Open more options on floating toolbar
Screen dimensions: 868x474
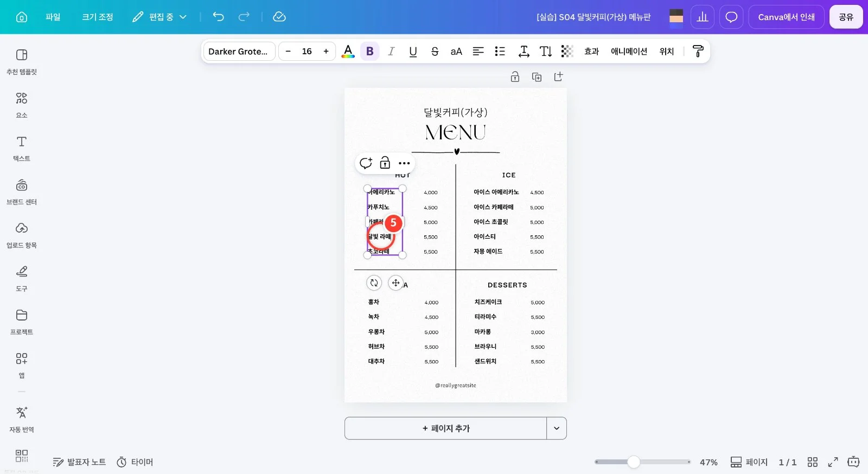click(404, 163)
